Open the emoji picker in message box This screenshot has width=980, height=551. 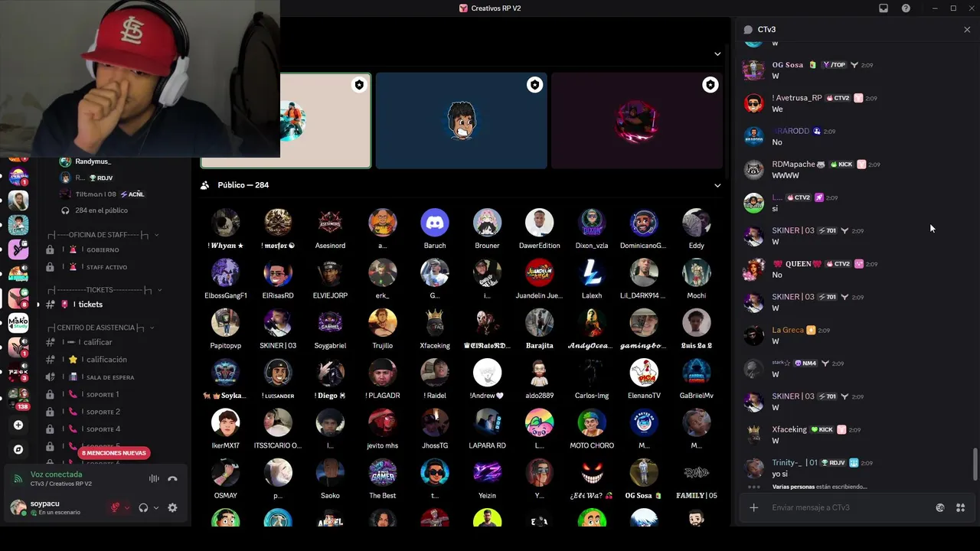(x=940, y=507)
